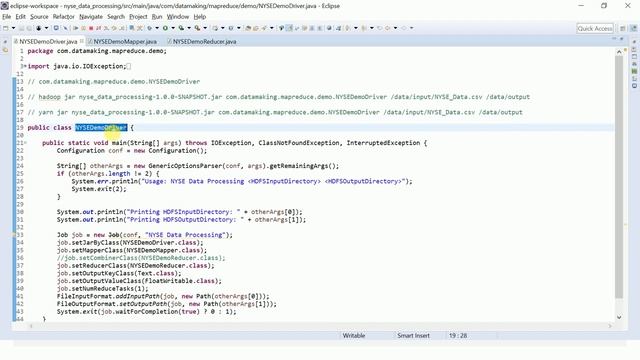Click into the Quick Access field
The image size is (640, 360).
pos(595,29)
